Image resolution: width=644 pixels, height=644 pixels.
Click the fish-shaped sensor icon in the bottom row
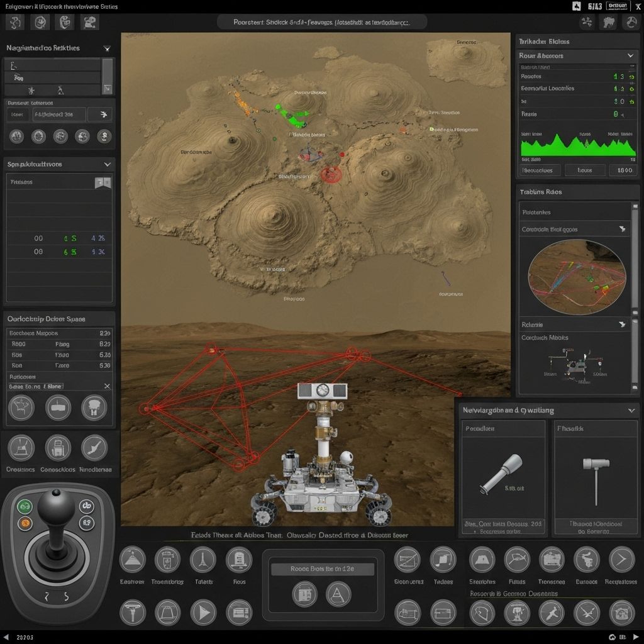pyautogui.click(x=517, y=560)
